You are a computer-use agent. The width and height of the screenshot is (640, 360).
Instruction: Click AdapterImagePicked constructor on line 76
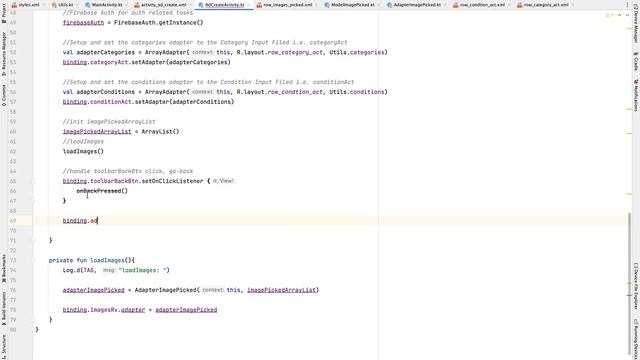pyautogui.click(x=166, y=290)
